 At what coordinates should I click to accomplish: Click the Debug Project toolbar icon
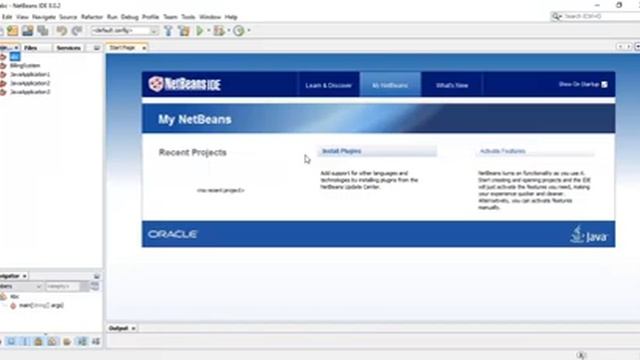pos(219,30)
